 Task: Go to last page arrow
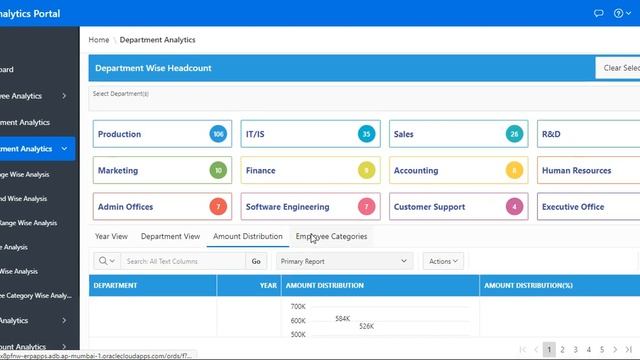(629, 349)
